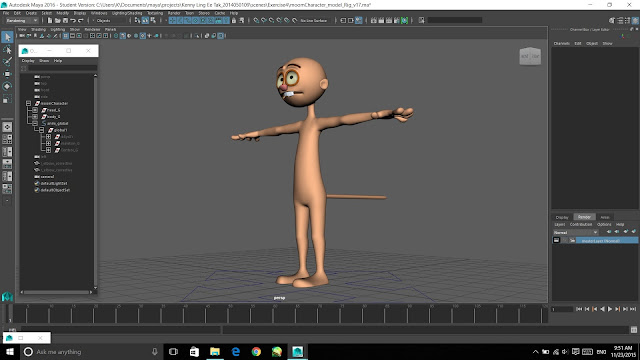Pick the Move tool in toolbox
Image resolution: width=640 pixels, height=360 pixels.
7,74
